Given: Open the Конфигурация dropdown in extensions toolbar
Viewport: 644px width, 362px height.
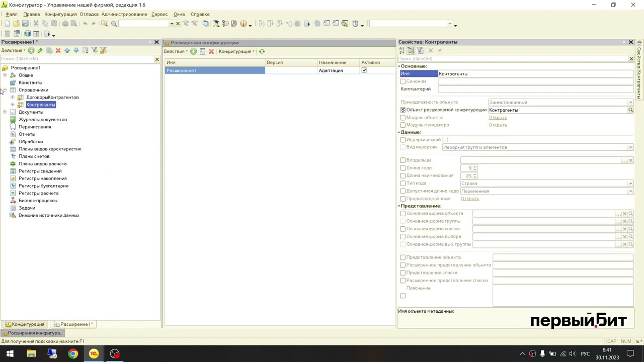Looking at the screenshot, I should click(236, 51).
